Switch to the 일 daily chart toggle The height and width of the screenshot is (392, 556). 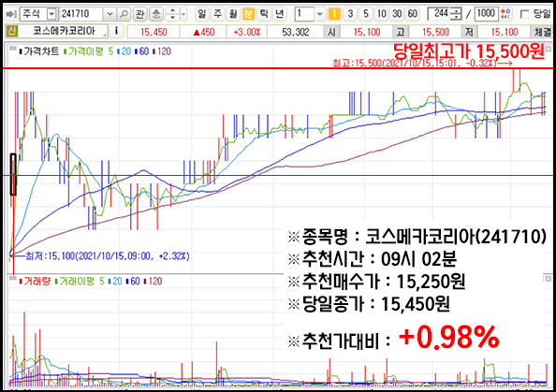tap(201, 14)
